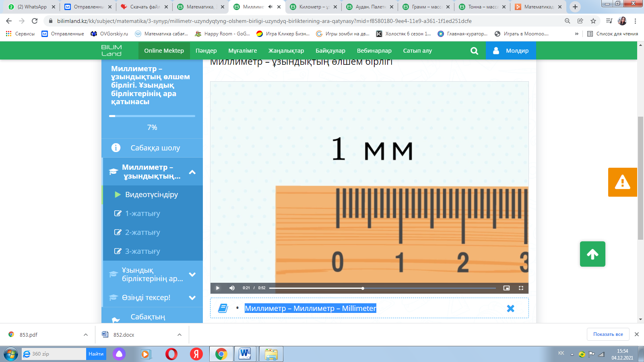
Task: Mute the Миллиметр tab audio icon
Action: 270,7
